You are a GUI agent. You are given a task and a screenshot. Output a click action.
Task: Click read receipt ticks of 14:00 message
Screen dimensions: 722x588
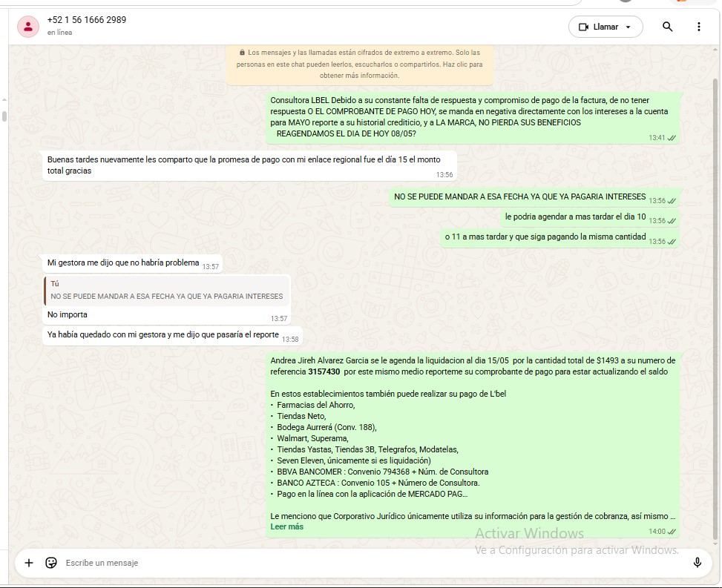(x=672, y=532)
